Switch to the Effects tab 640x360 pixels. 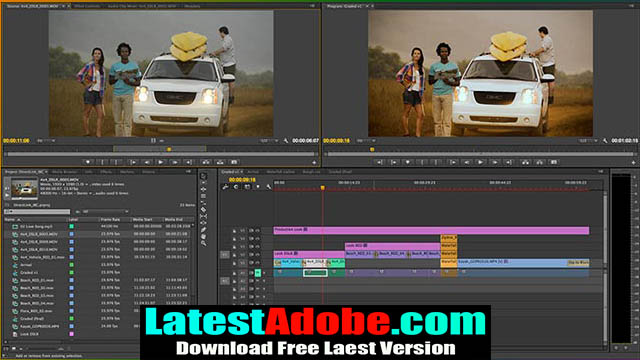(x=106, y=172)
